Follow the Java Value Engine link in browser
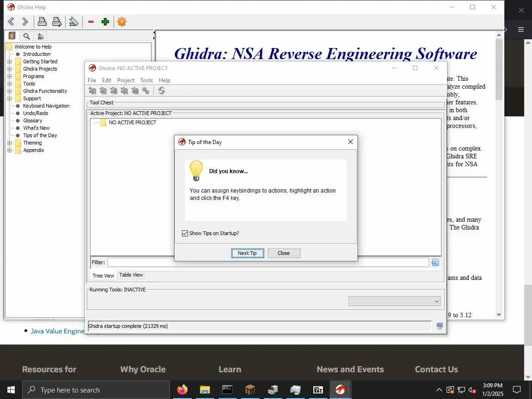Viewport: 532px width, 399px height. (x=57, y=331)
